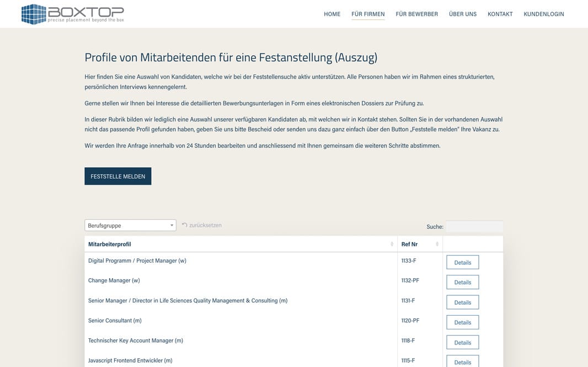View Details for Technischer Key Account Manager

(462, 343)
